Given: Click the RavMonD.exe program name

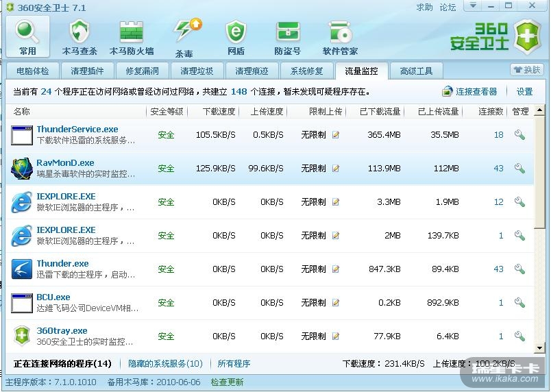Looking at the screenshot, I should 65,163.
